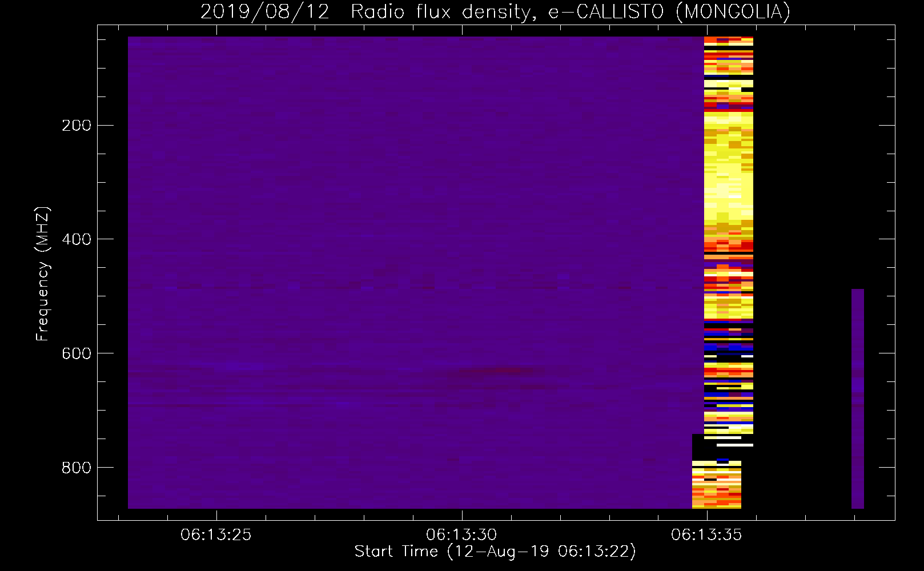Click the plot title mentioning e-CALLISTO (MONGOLIA)
The image size is (924, 571).
tap(495, 11)
